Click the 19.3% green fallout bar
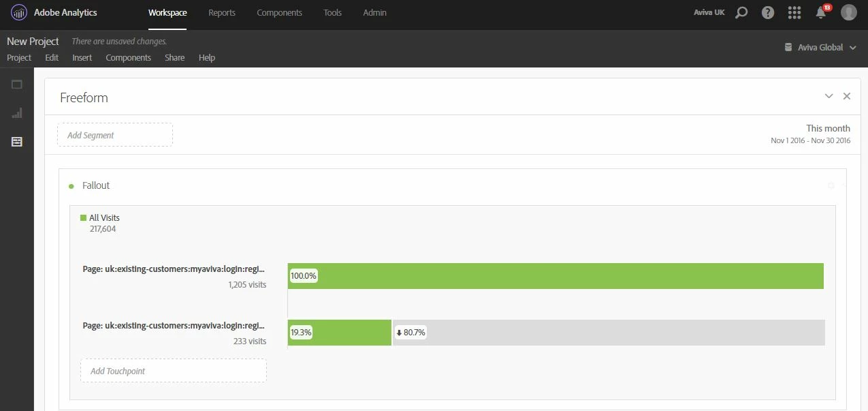Viewport: 868px width, 411px height. (340, 333)
